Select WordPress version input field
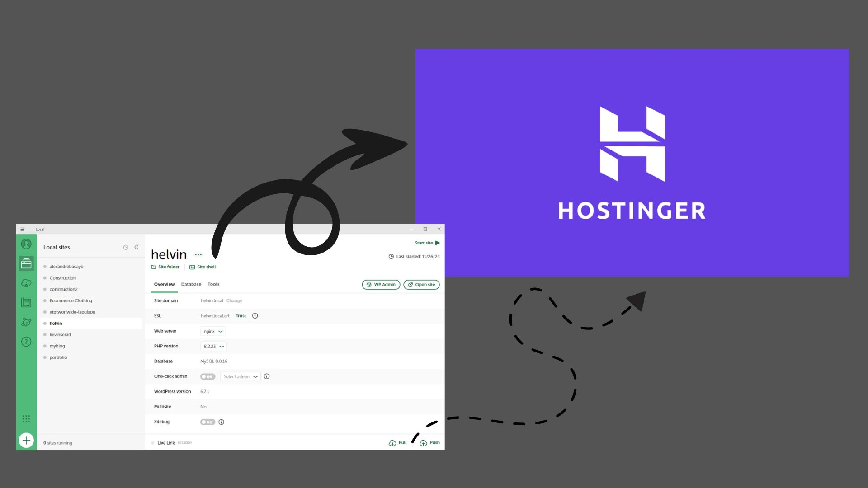Viewport: 868px width, 488px height. pyautogui.click(x=204, y=391)
